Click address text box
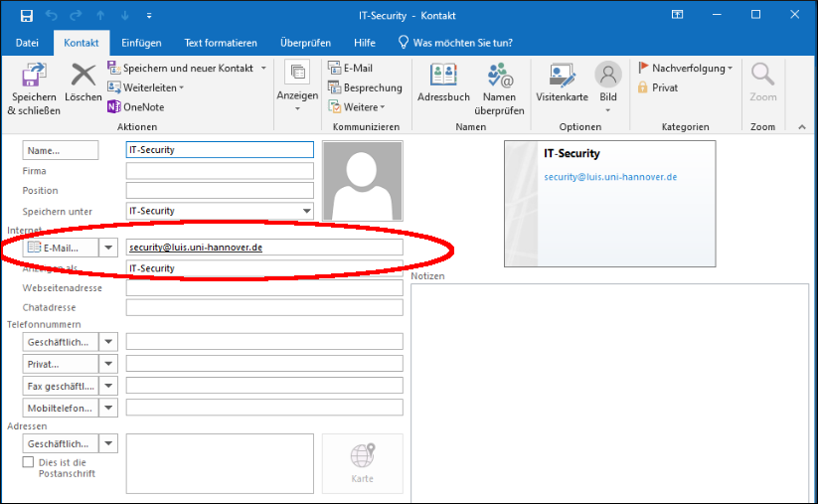 coord(220,463)
